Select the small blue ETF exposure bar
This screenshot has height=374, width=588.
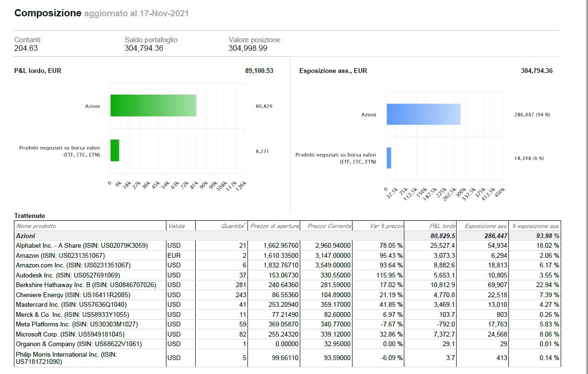(x=389, y=158)
